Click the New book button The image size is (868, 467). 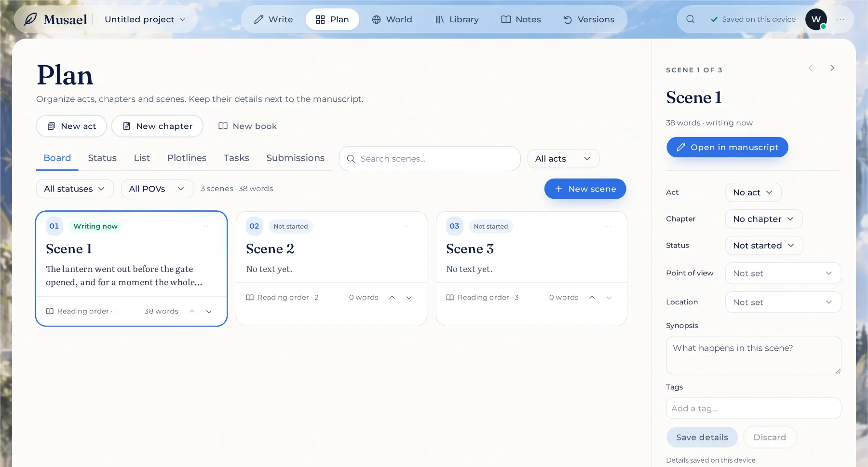(x=248, y=126)
